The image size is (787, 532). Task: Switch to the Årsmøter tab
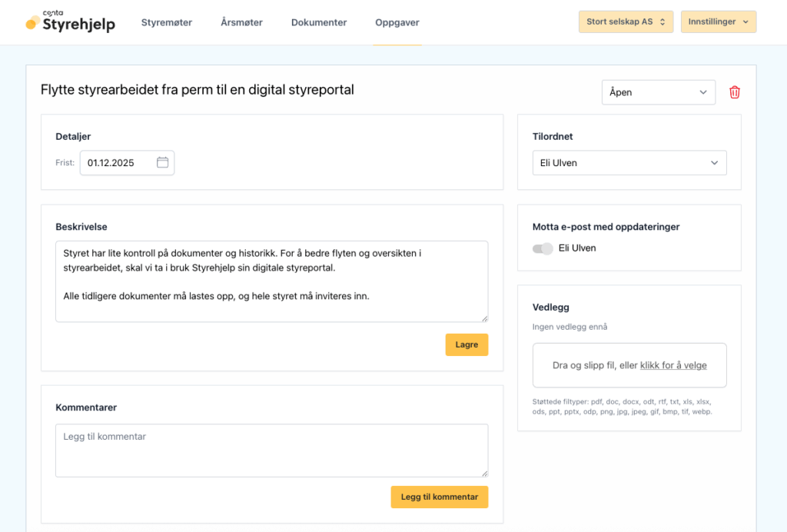[241, 23]
